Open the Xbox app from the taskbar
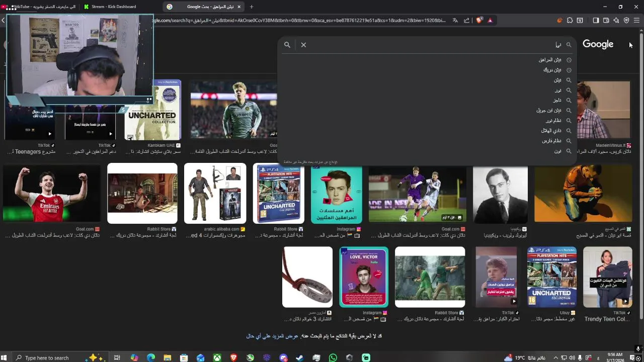Viewport: 644px width, 362px height. [217, 357]
